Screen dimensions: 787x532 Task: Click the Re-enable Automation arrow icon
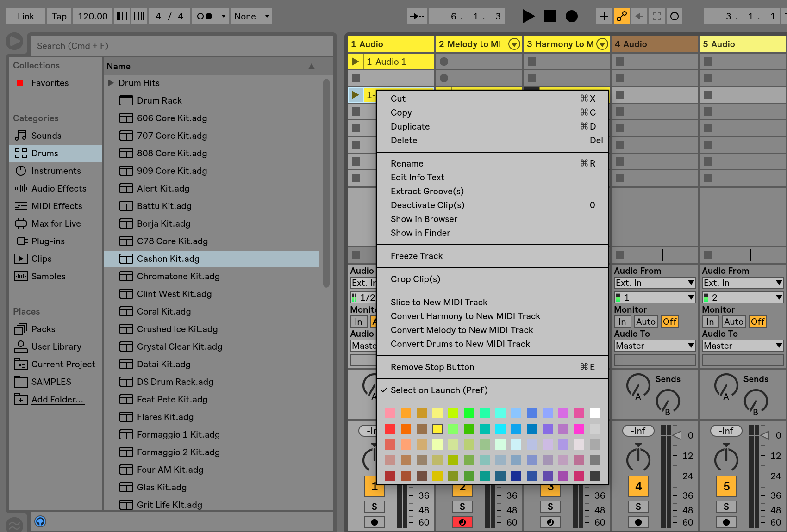click(639, 16)
